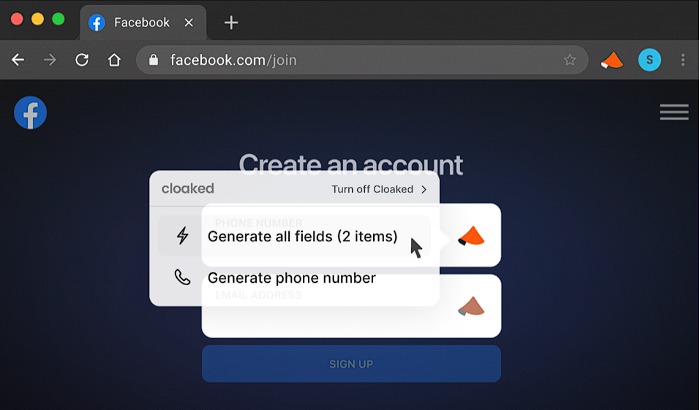699x410 pixels.
Task: Click the green maximize window button
Action: pos(58,19)
